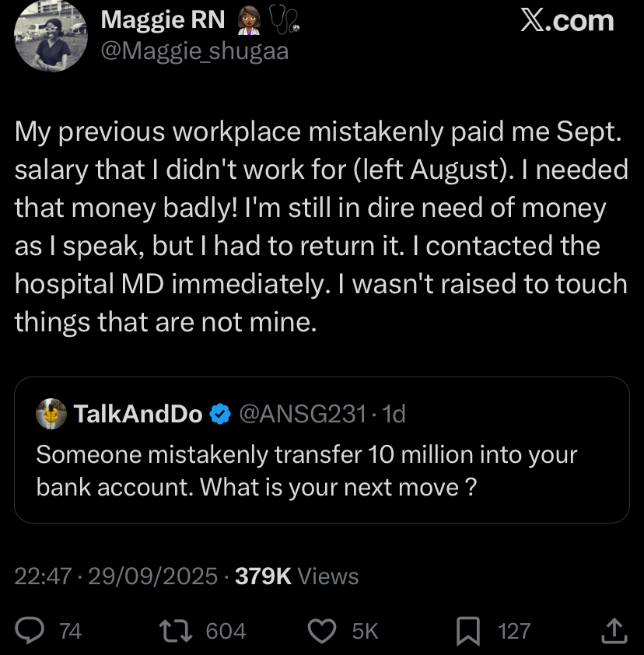Open the @ANSG231 handle
The width and height of the screenshot is (644, 655).
coord(303,415)
